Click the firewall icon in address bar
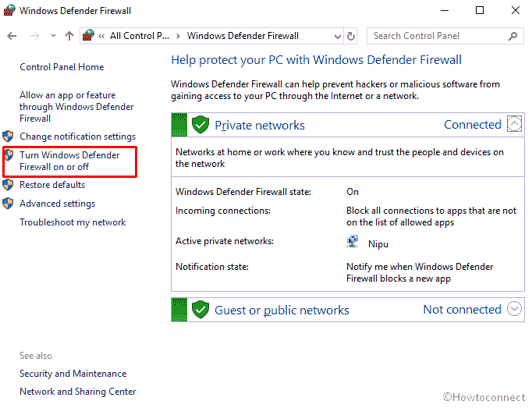The image size is (532, 408). [88, 35]
